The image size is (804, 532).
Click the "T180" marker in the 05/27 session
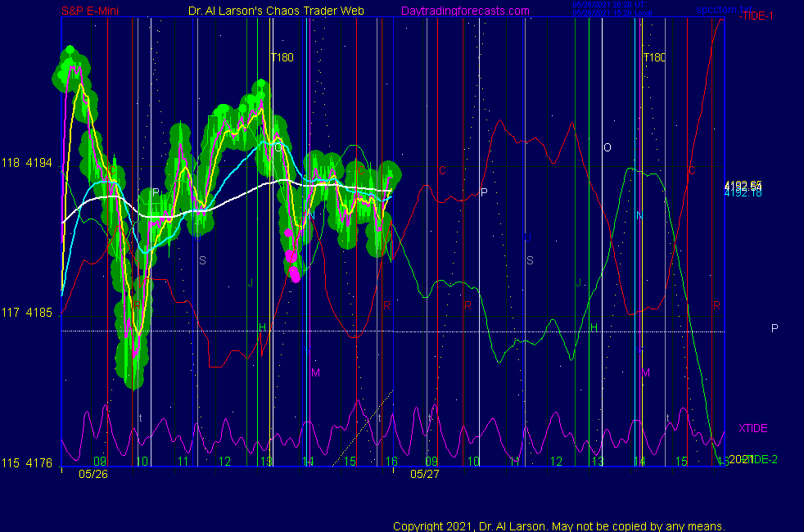coord(654,57)
